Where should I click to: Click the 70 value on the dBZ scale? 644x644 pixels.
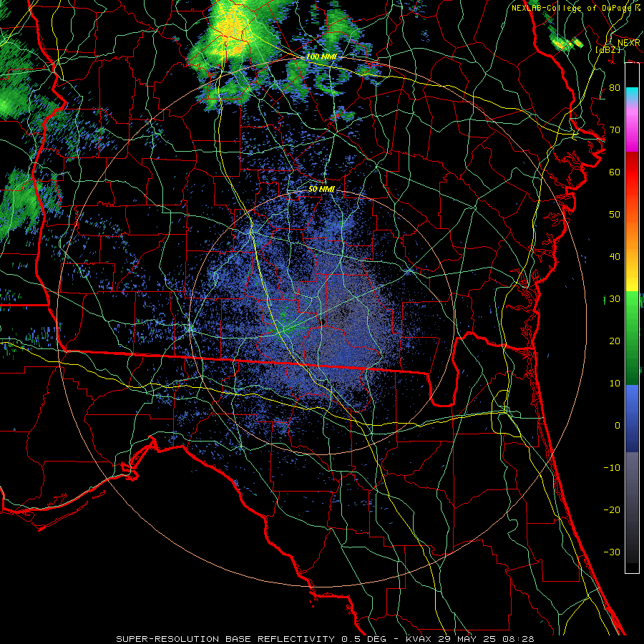(615, 130)
